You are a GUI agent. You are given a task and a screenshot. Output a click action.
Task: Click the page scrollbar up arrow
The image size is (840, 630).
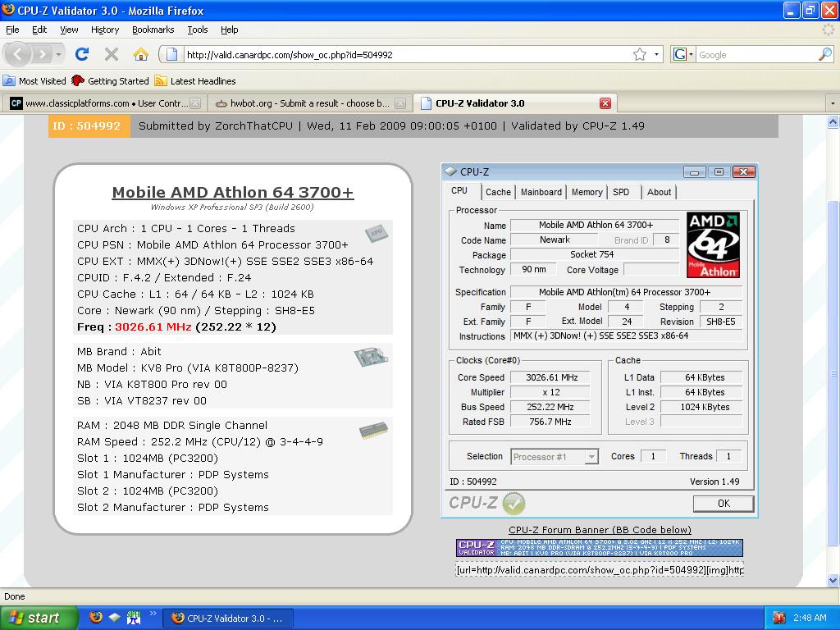(x=833, y=122)
